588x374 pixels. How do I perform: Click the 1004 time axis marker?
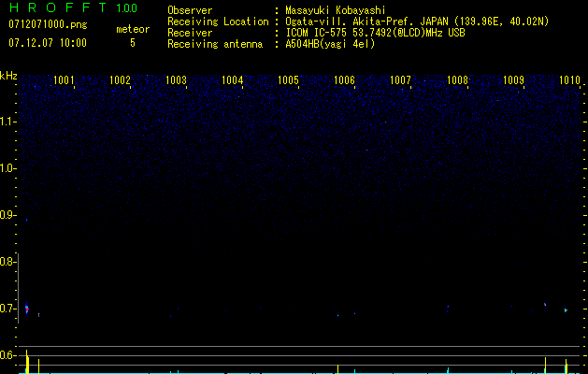[233, 79]
